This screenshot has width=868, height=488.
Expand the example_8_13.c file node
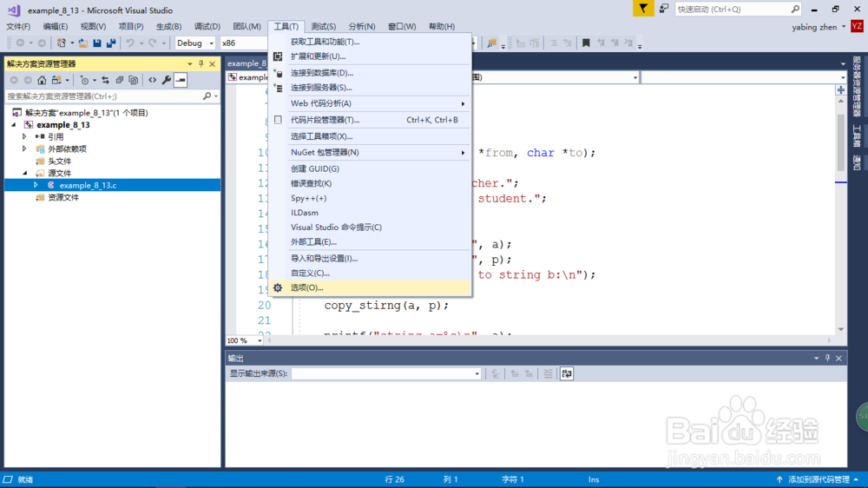tap(36, 185)
